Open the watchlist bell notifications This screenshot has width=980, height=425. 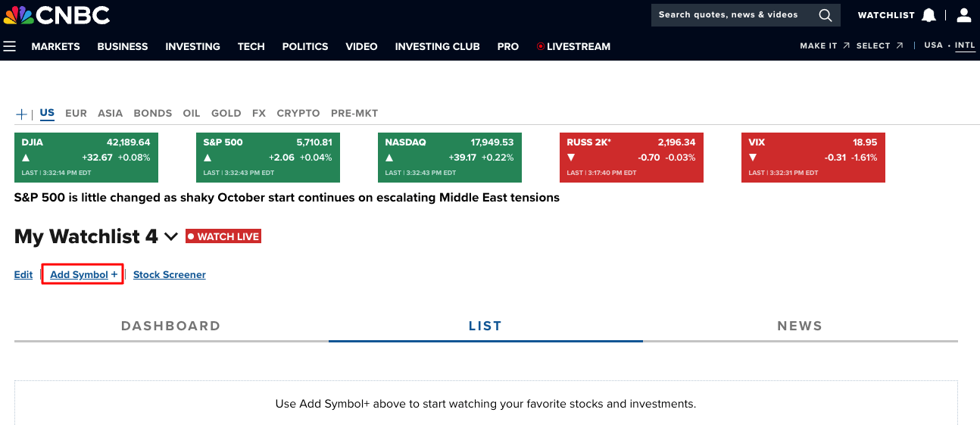click(929, 15)
